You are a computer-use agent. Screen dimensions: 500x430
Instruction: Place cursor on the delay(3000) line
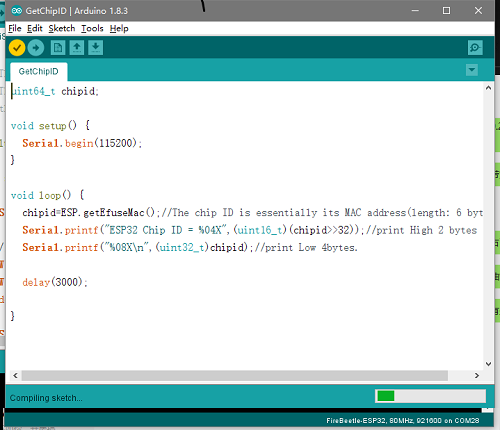point(55,282)
